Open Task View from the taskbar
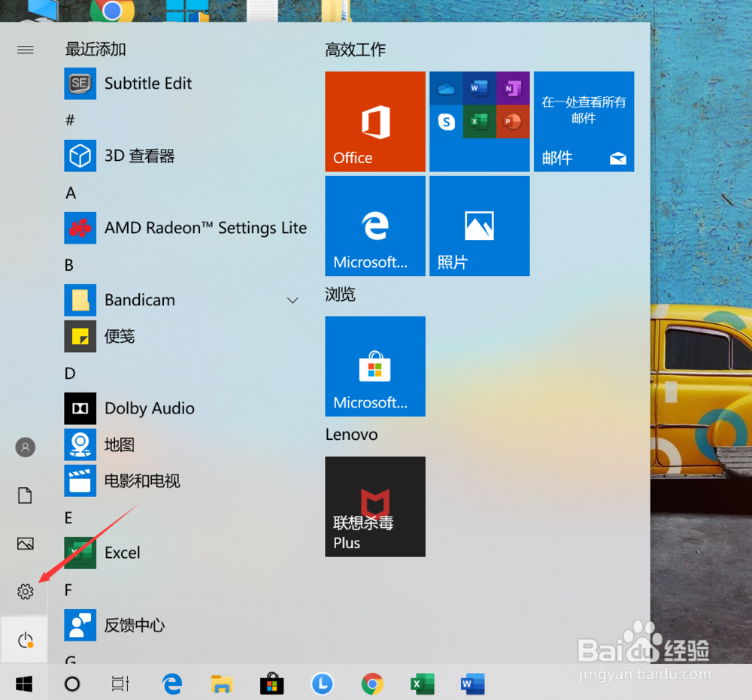This screenshot has width=752, height=700. pyautogui.click(x=120, y=684)
